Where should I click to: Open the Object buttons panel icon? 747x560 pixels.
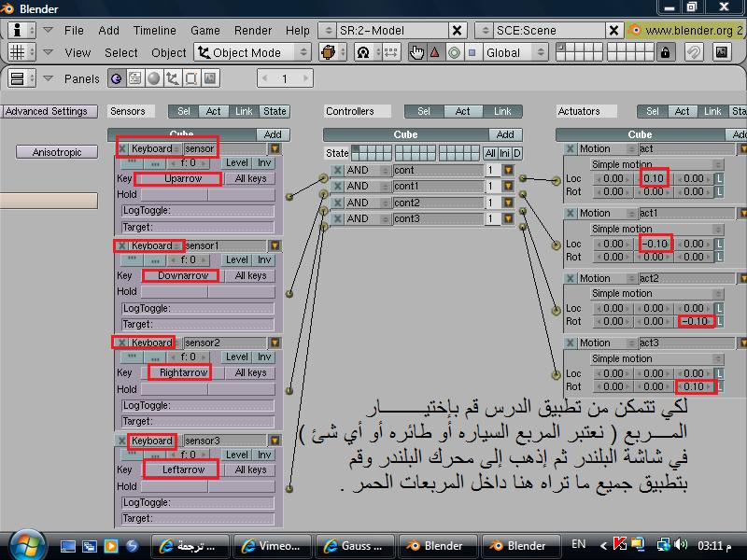pyautogui.click(x=172, y=78)
